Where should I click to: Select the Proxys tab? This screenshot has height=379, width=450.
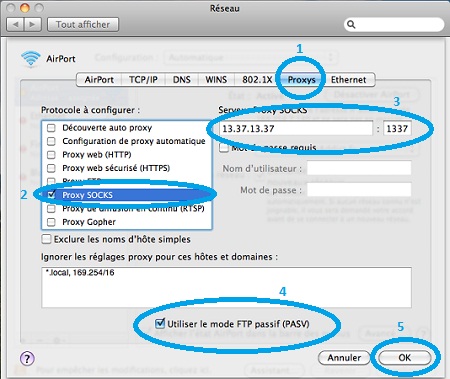301,80
